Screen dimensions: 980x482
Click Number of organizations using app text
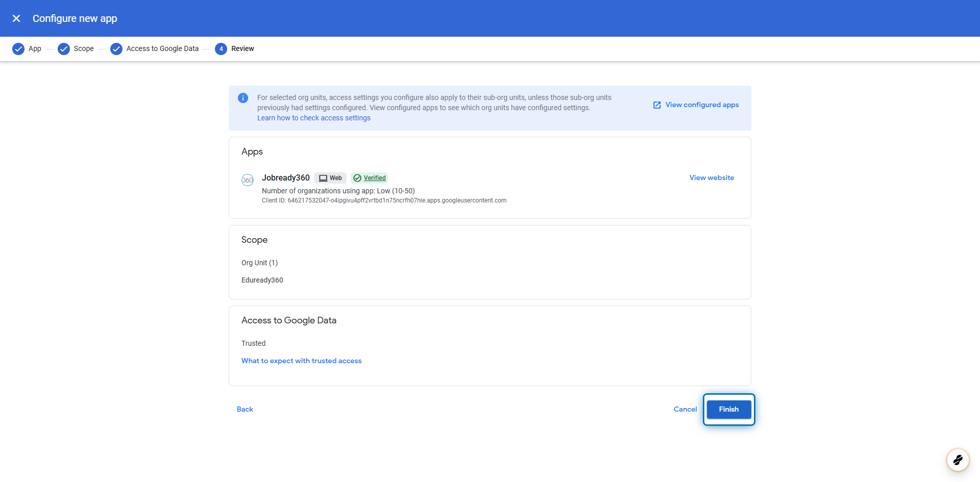point(338,191)
